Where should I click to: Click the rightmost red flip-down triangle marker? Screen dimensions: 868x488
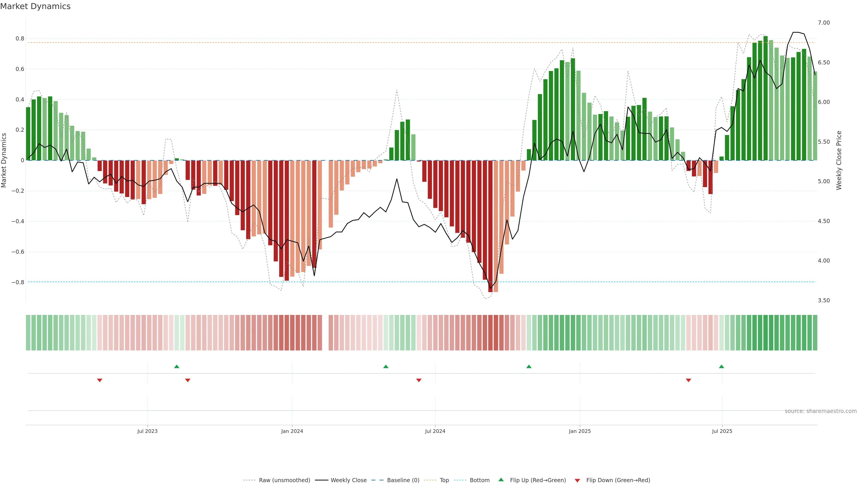coord(688,380)
